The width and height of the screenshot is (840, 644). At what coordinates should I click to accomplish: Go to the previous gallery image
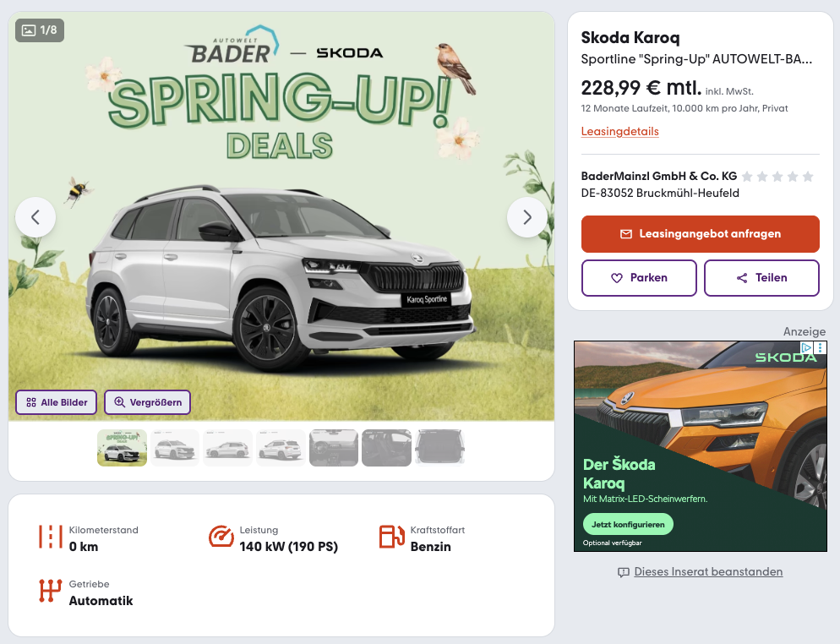(x=35, y=217)
